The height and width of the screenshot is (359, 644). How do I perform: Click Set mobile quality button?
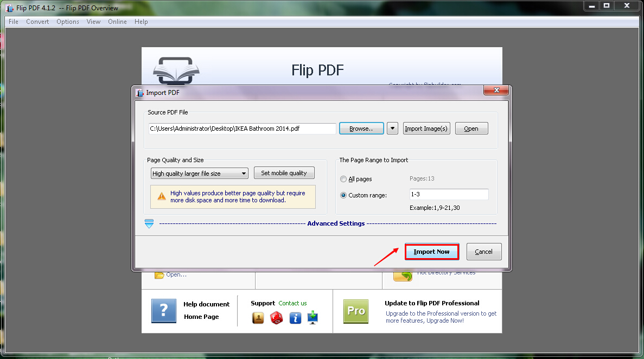tap(284, 173)
